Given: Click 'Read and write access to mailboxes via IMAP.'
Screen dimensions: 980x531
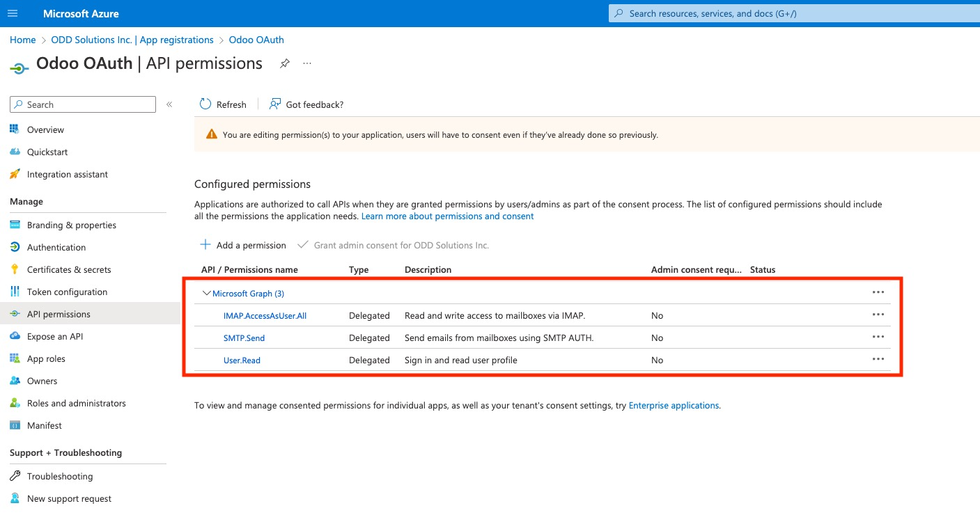Looking at the screenshot, I should [x=495, y=316].
